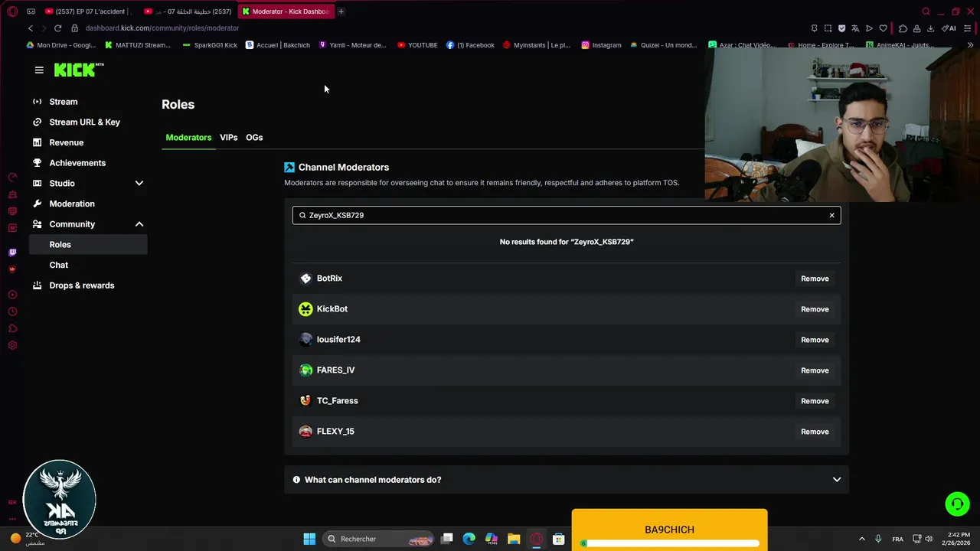This screenshot has height=551, width=980.
Task: Open a new browser tab
Action: (x=341, y=11)
